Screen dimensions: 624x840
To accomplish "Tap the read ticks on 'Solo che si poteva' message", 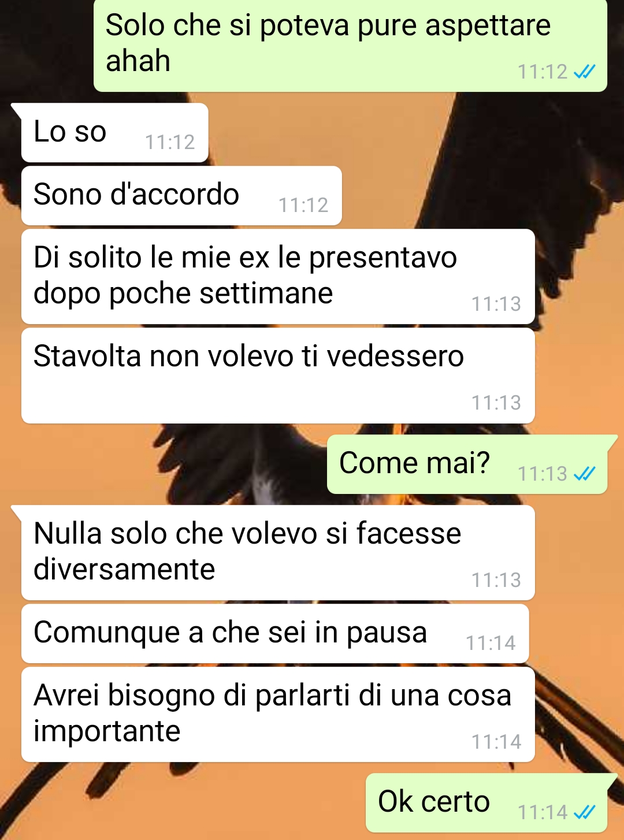I will (585, 72).
